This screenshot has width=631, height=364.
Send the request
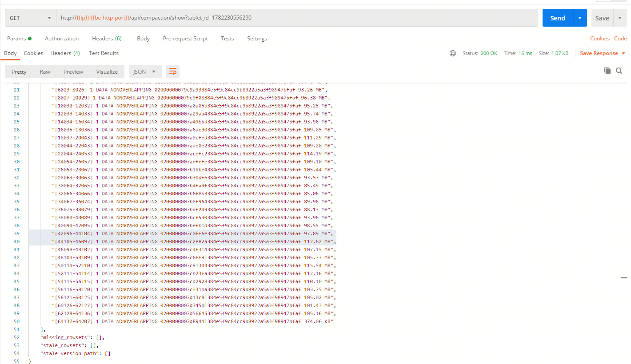[x=558, y=18]
